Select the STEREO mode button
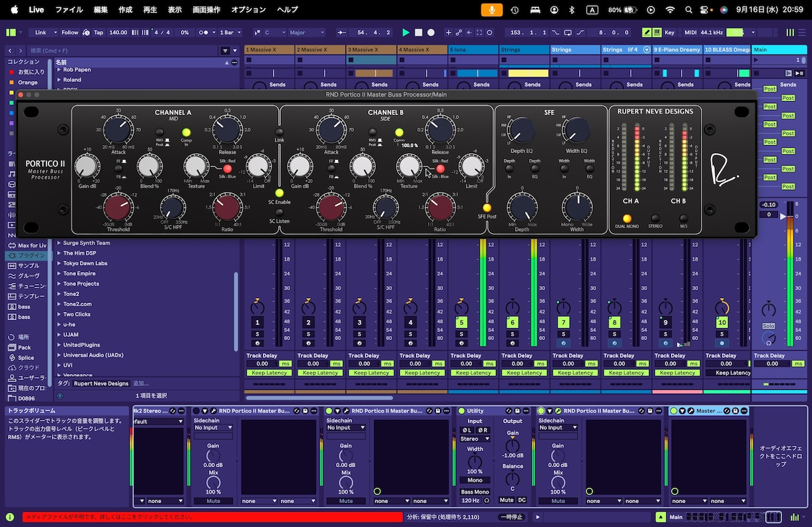Viewport: 812px width, 527px height. [656, 218]
